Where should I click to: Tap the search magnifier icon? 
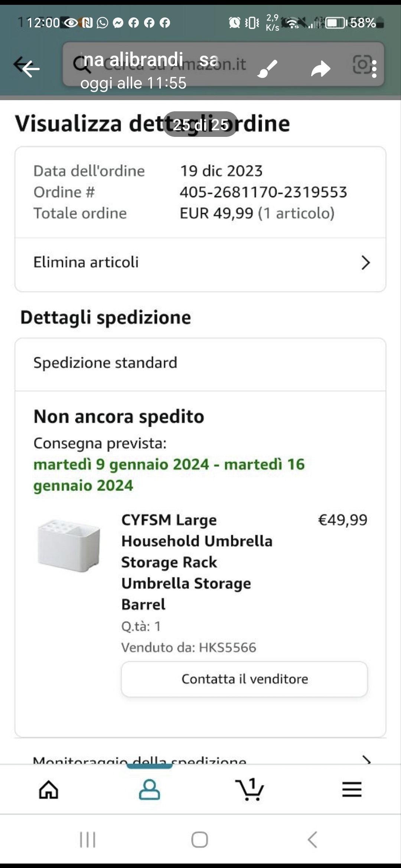pos(79,65)
